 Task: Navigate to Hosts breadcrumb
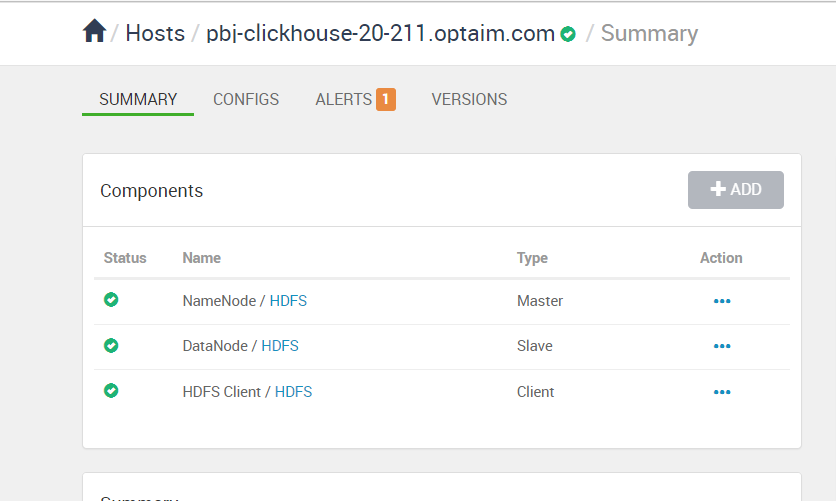(x=155, y=33)
